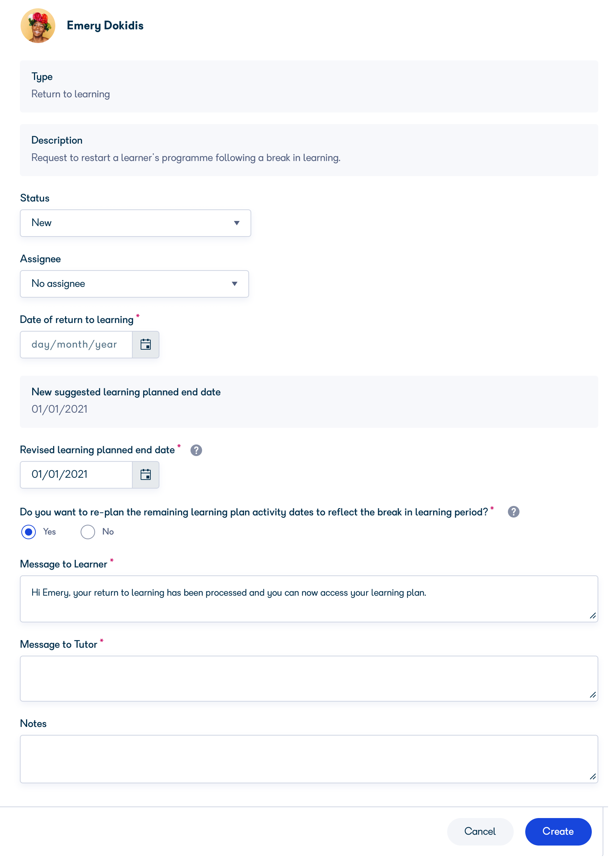Image resolution: width=616 pixels, height=860 pixels.
Task: Click the help icon beside revised end date
Action: click(x=196, y=450)
